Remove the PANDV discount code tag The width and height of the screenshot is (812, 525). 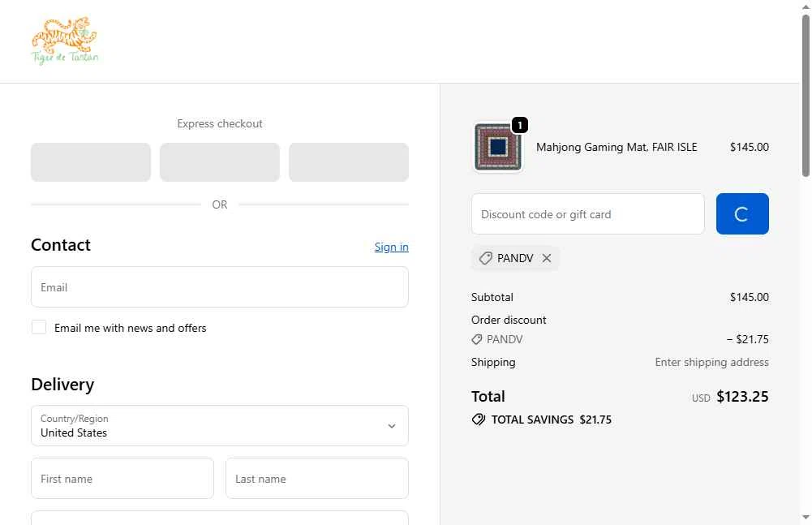tap(547, 258)
